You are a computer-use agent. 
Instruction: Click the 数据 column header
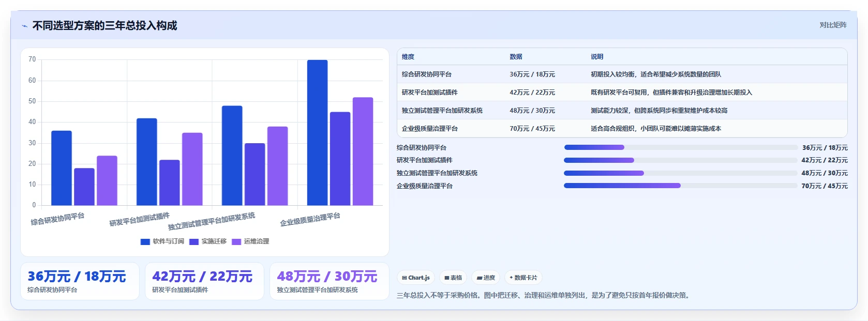pyautogui.click(x=516, y=57)
